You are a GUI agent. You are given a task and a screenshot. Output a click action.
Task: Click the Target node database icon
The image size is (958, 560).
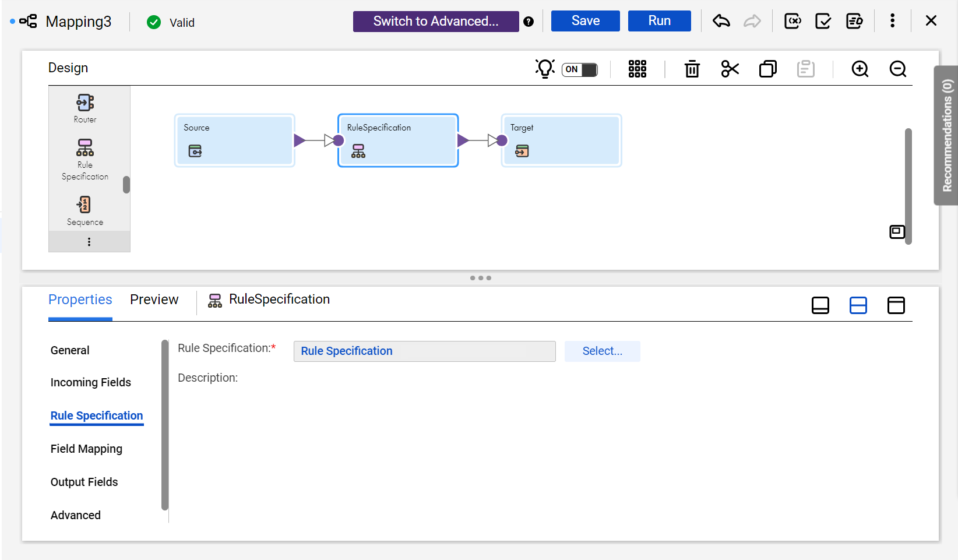click(522, 152)
